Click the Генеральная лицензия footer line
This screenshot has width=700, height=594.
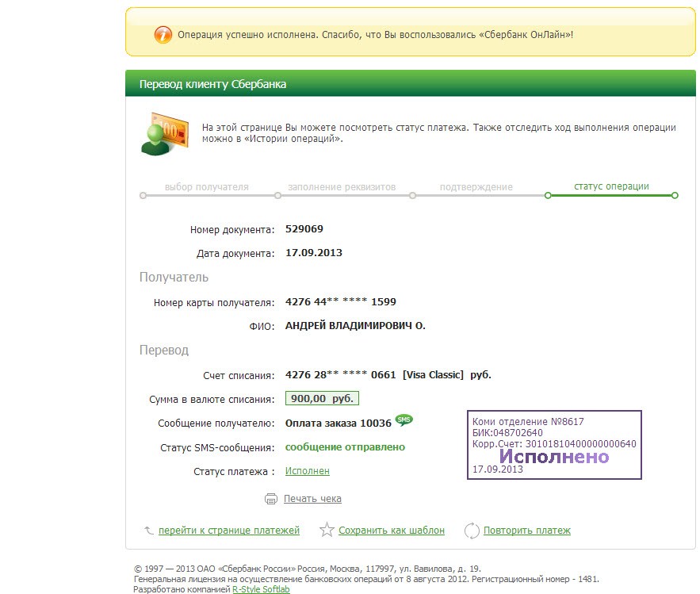[366, 579]
